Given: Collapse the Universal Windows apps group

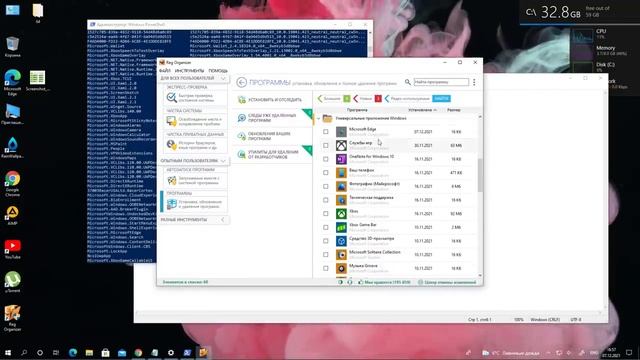Looking at the screenshot, I should coord(318,118).
